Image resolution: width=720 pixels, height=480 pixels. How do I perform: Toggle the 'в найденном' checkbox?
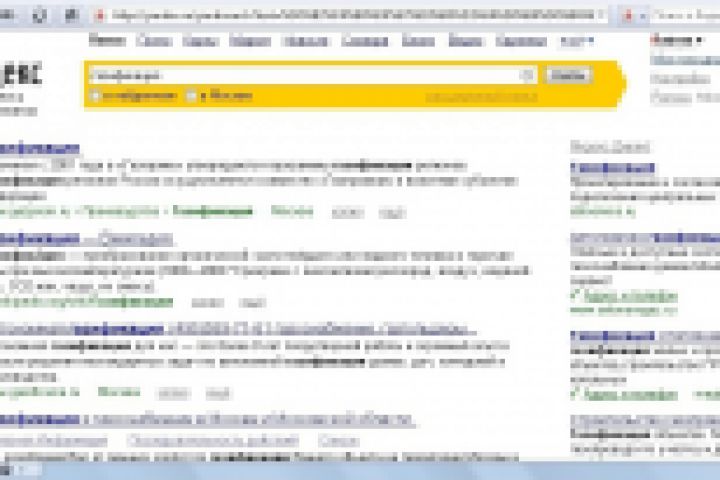(x=96, y=96)
